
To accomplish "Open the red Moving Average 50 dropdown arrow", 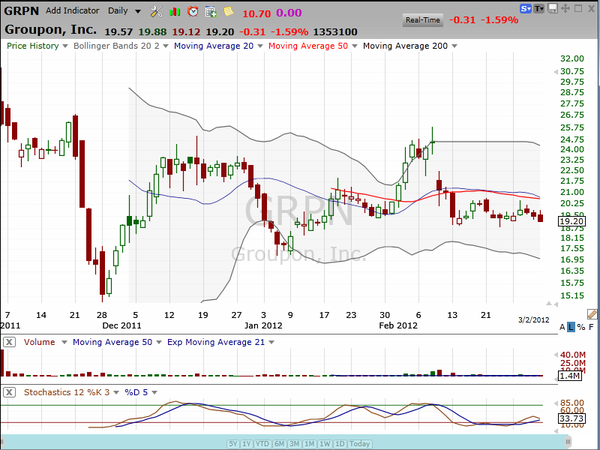I will point(355,46).
